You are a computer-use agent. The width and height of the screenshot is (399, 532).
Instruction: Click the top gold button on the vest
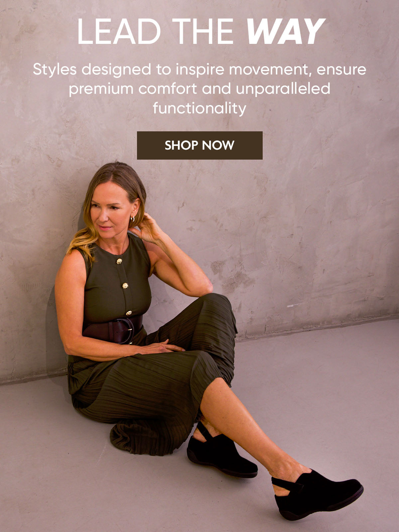[119, 261]
